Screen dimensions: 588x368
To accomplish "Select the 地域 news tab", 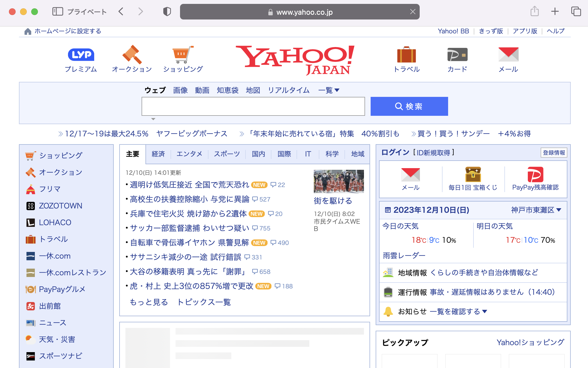I will click(x=358, y=154).
